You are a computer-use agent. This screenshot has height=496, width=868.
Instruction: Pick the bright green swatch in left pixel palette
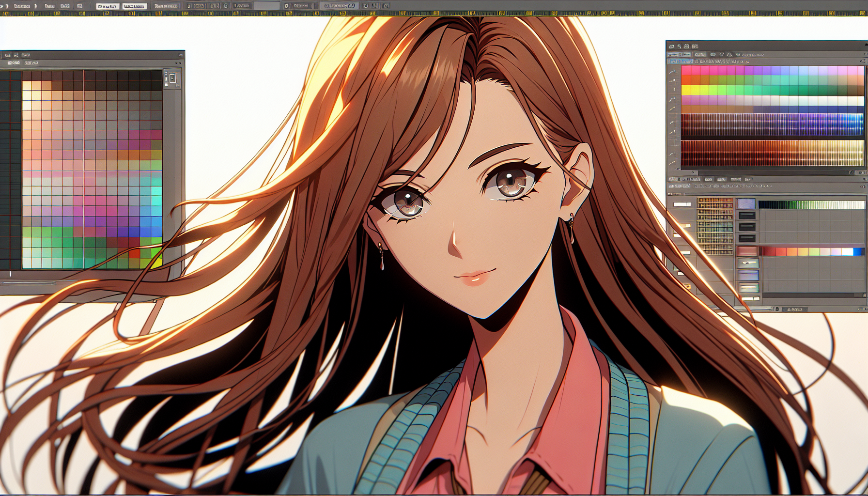tap(156, 252)
